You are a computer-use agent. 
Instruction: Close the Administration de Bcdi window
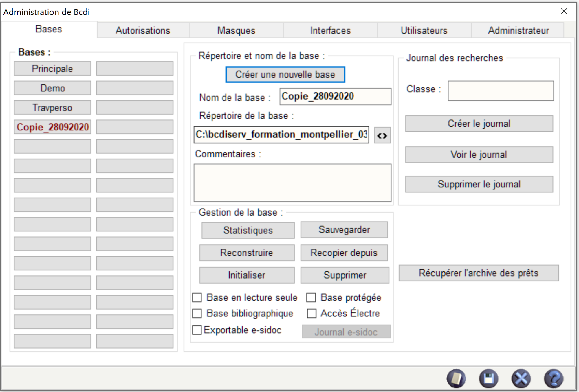point(564,11)
